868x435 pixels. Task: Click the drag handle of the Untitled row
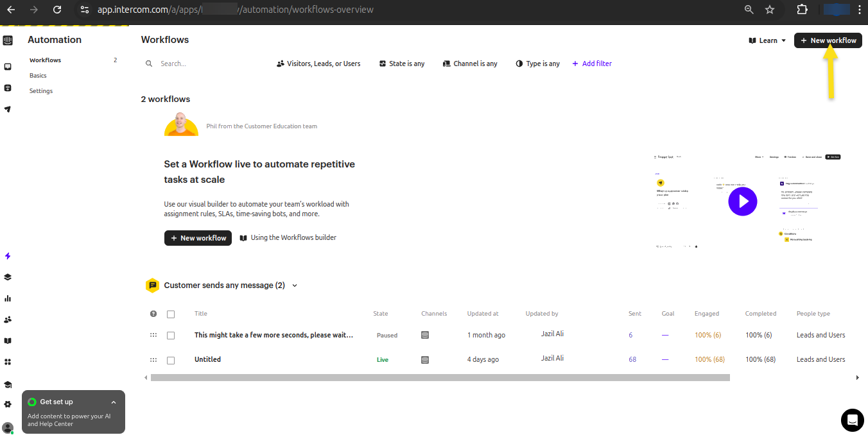(153, 360)
